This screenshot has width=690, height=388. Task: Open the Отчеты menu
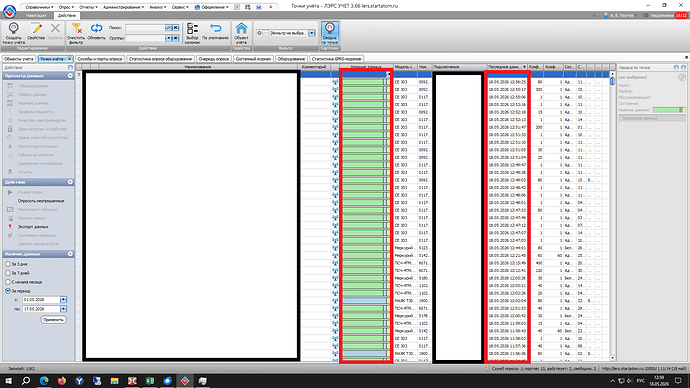(88, 7)
